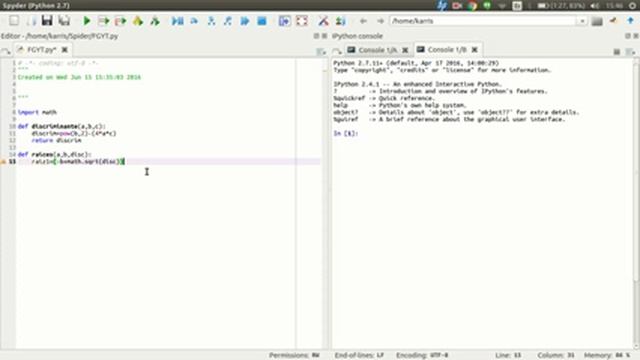Step into function debug icon
Screen dimensions: 640x360
211,20
